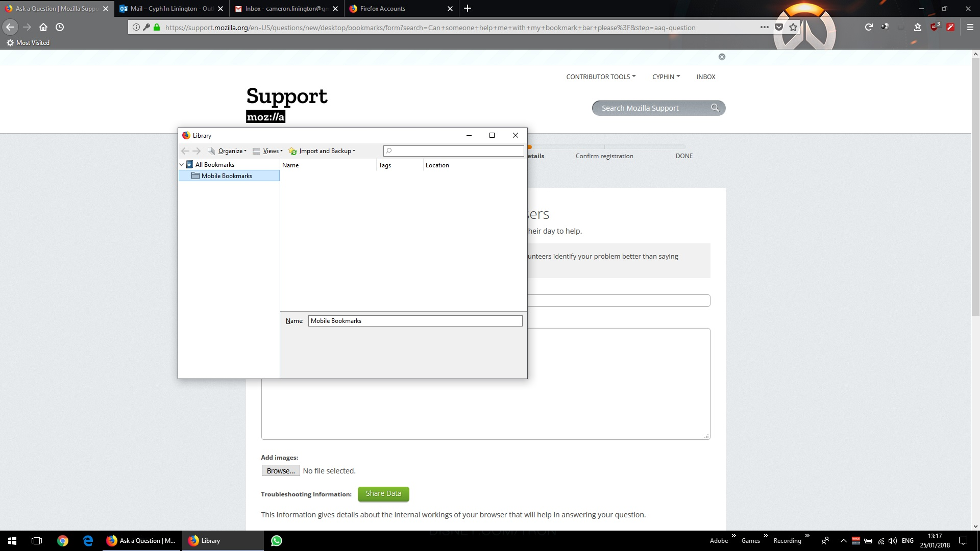
Task: Collapse the All Bookmarks tree node
Action: coord(182,165)
